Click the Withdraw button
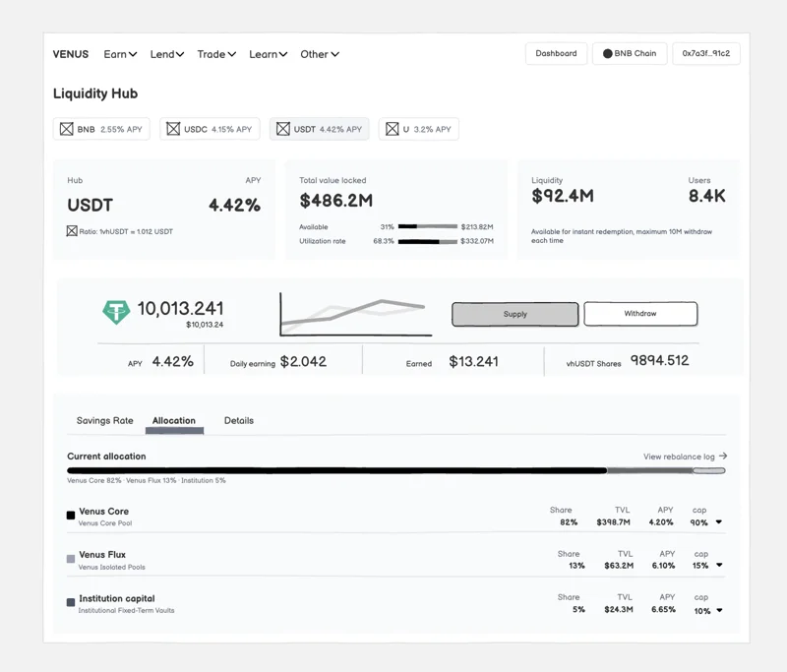 pos(640,314)
